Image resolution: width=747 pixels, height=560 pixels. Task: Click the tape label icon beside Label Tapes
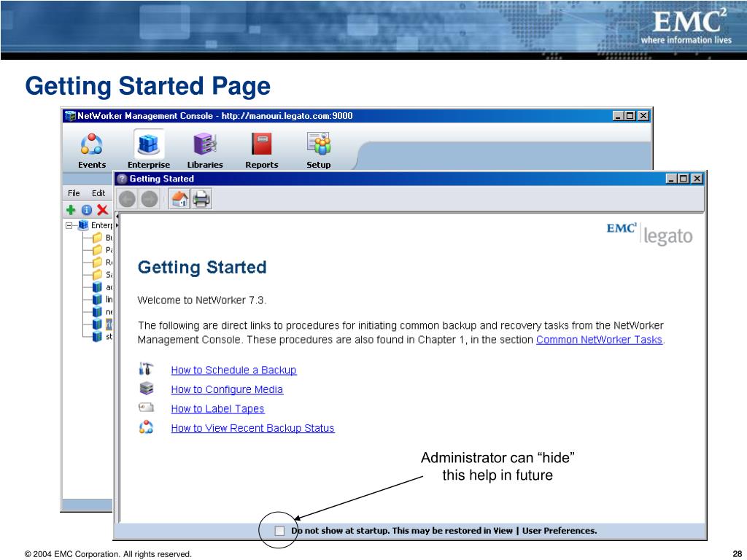(x=146, y=408)
